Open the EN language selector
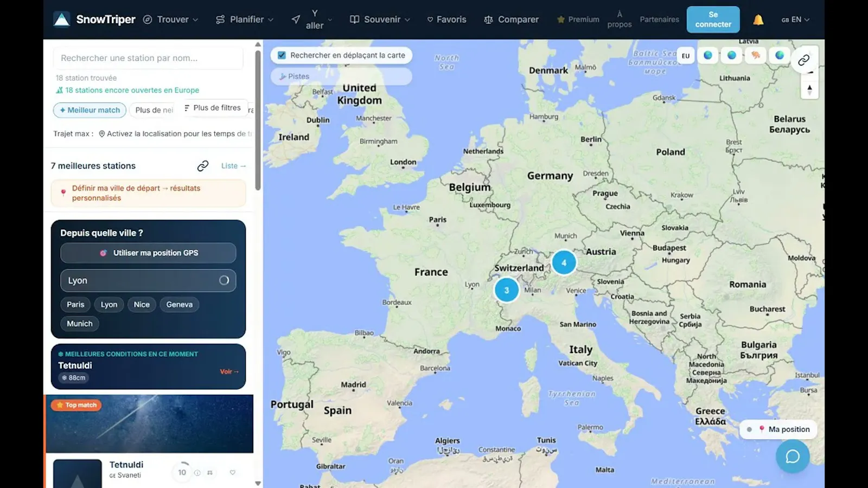The image size is (868, 488). pyautogui.click(x=795, y=20)
